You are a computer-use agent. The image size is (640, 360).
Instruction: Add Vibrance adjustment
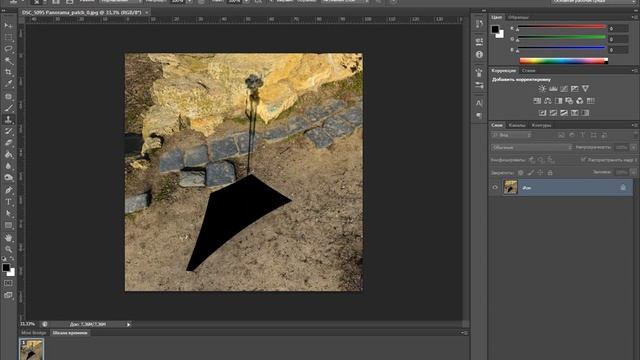[x=585, y=89]
